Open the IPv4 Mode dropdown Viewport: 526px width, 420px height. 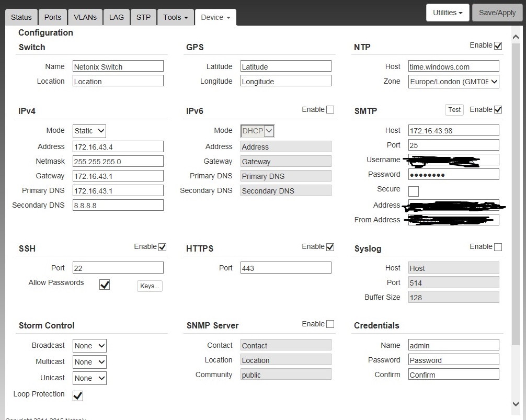click(x=89, y=131)
